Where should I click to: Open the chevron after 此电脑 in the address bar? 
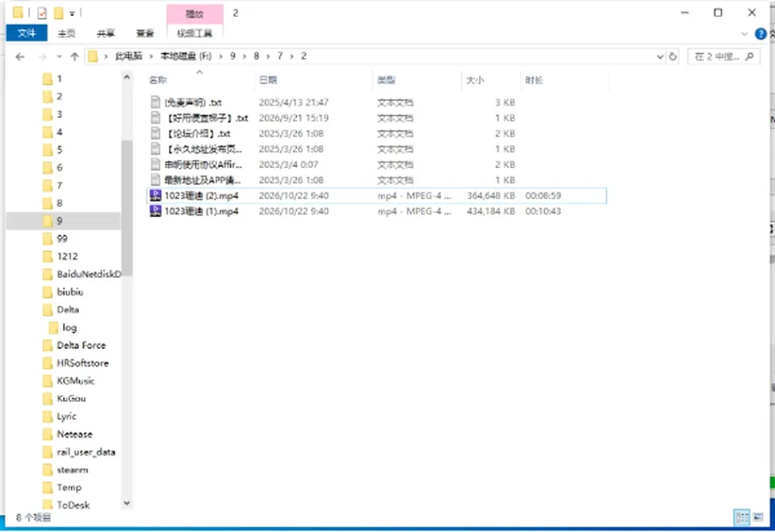click(151, 57)
